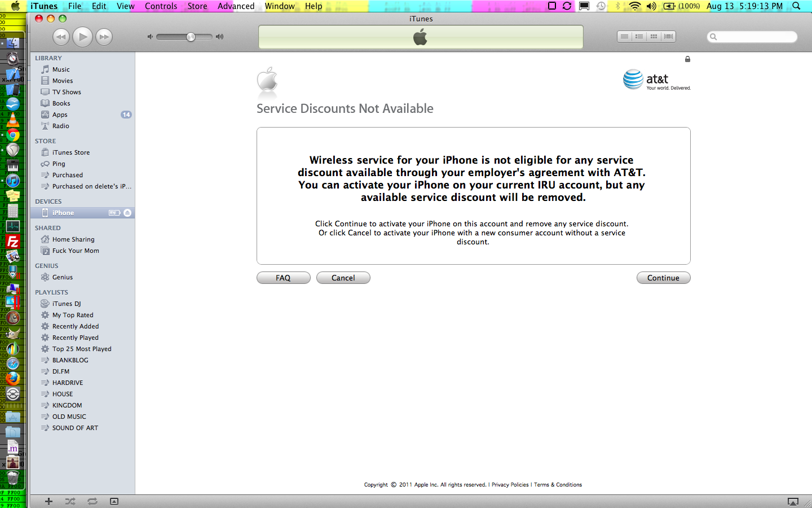Eject the iPhone device
The image size is (812, 508).
[x=127, y=213]
